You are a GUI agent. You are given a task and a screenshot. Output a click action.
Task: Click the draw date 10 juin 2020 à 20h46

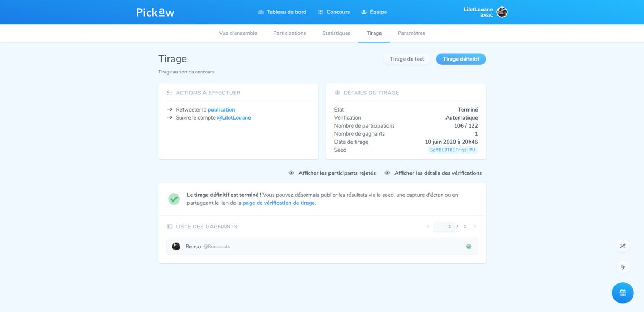coord(451,142)
